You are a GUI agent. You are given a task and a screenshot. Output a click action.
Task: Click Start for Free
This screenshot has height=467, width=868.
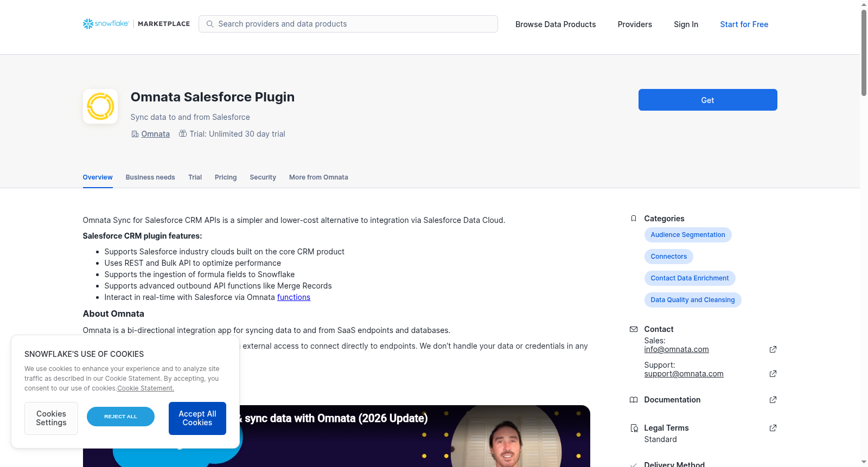[744, 24]
